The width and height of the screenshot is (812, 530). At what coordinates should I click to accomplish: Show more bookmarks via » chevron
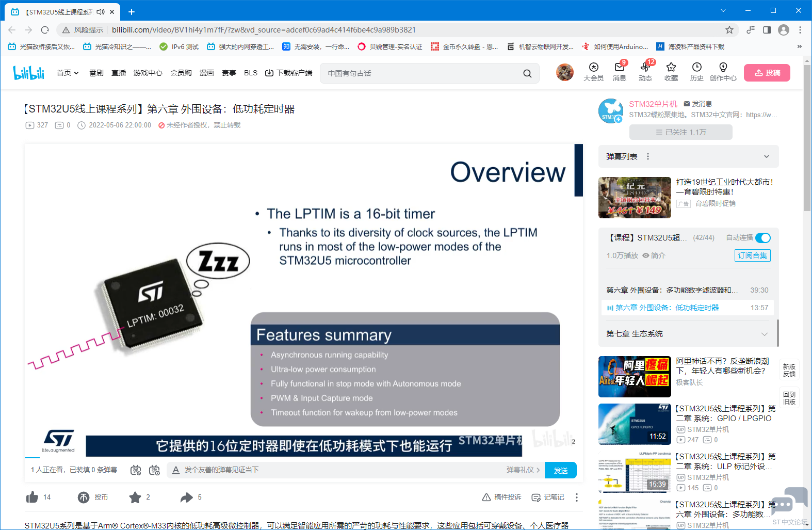(x=799, y=46)
